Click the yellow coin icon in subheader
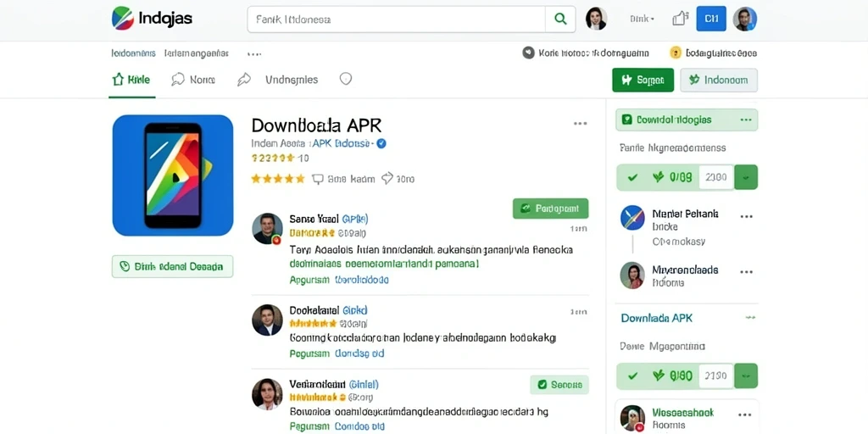The image size is (868, 434). [x=676, y=53]
